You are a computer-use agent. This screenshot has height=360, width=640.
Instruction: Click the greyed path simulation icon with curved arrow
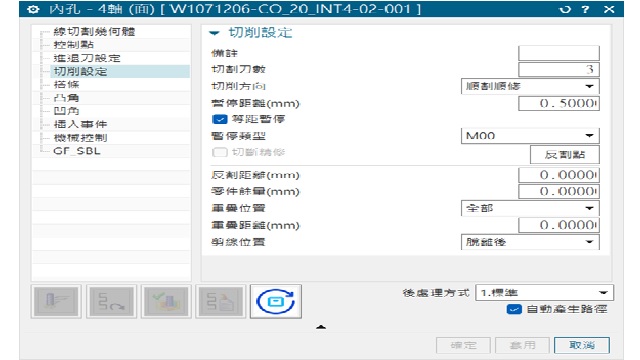(111, 301)
